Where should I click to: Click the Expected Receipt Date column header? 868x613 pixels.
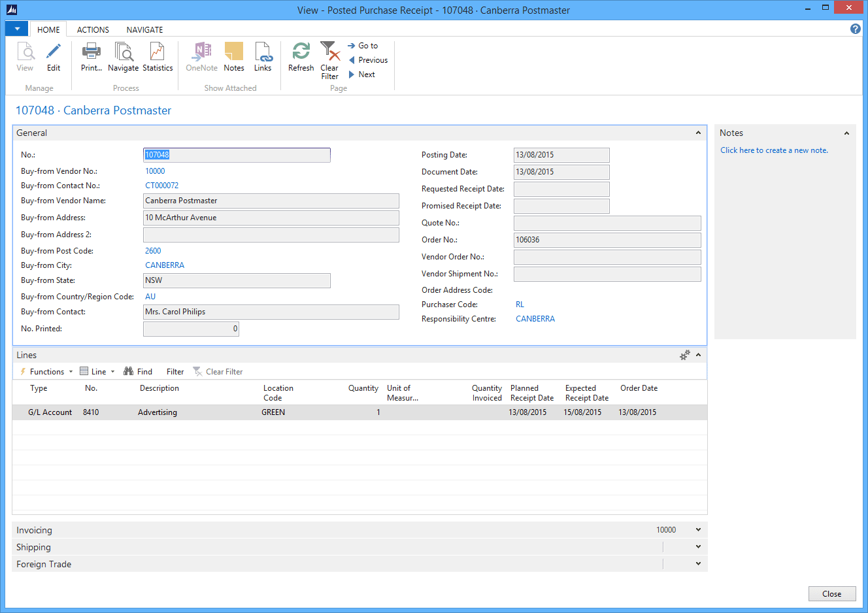[x=587, y=393]
